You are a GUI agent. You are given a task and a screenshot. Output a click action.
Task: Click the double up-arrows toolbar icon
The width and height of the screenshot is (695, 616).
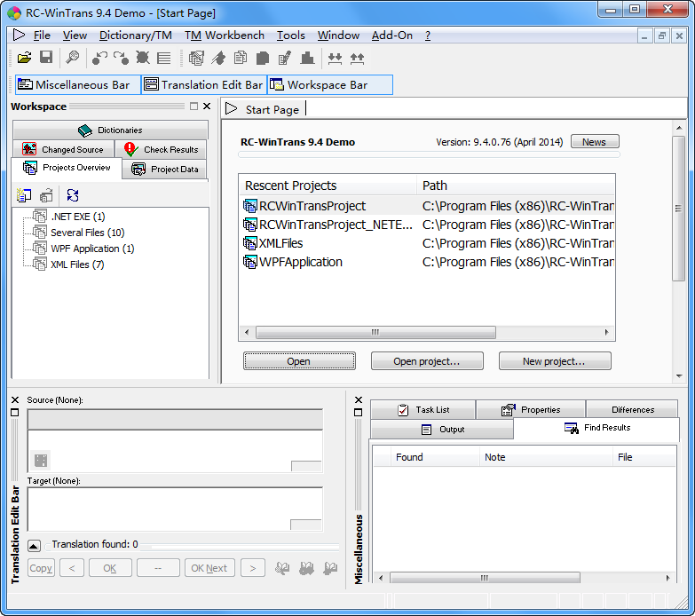(357, 58)
